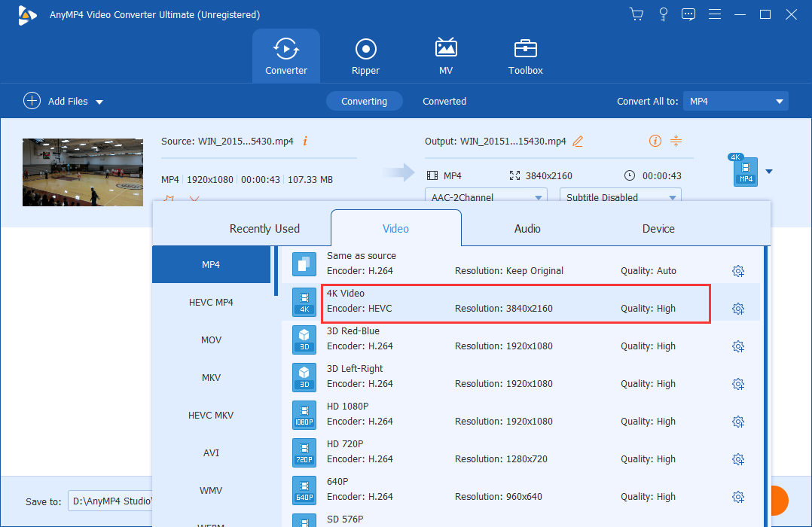Show the Converted list

(x=444, y=101)
